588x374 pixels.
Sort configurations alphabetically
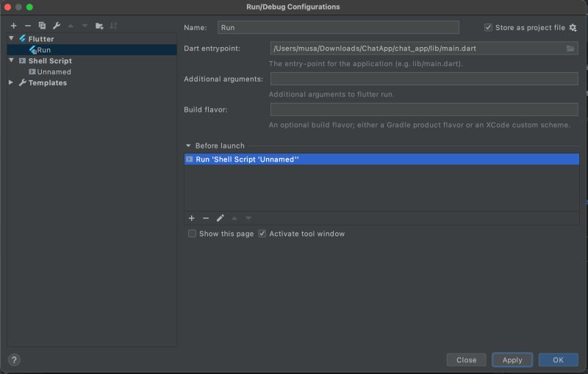tap(114, 26)
